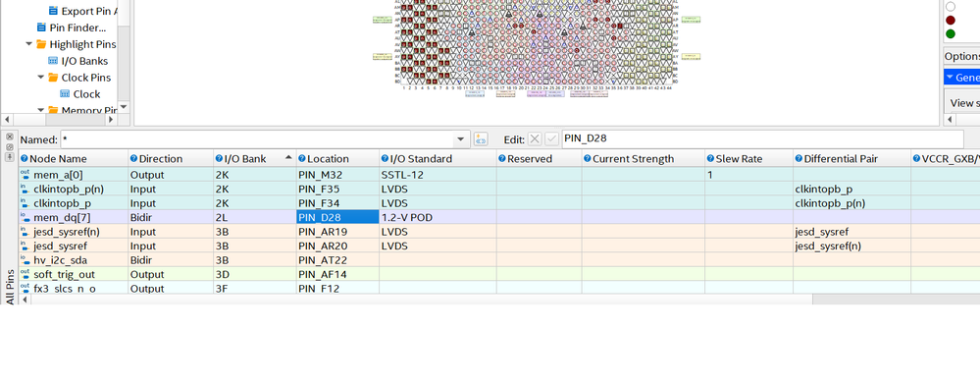The height and width of the screenshot is (384, 980).
Task: Click the PIN_D28 edit field
Action: (762, 138)
